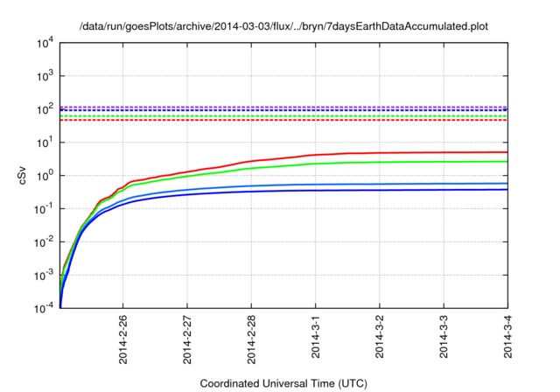
Task: Click the 10^-3 y-axis label
Action: (x=44, y=275)
